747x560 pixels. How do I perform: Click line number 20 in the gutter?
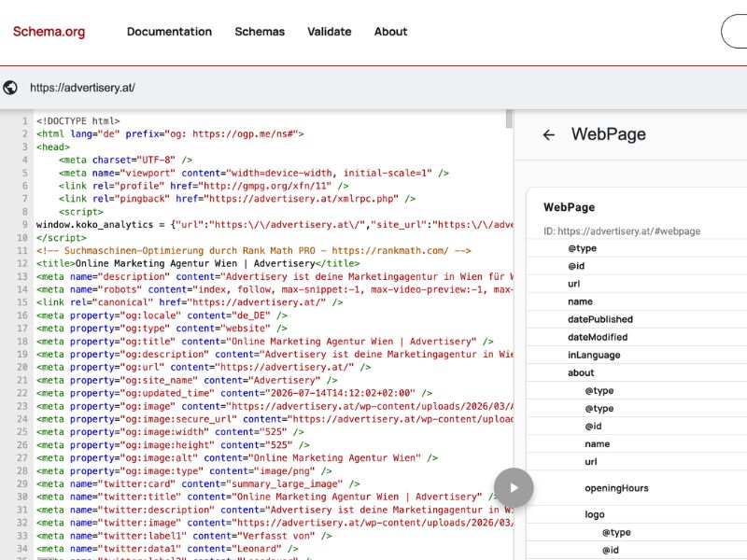22,367
